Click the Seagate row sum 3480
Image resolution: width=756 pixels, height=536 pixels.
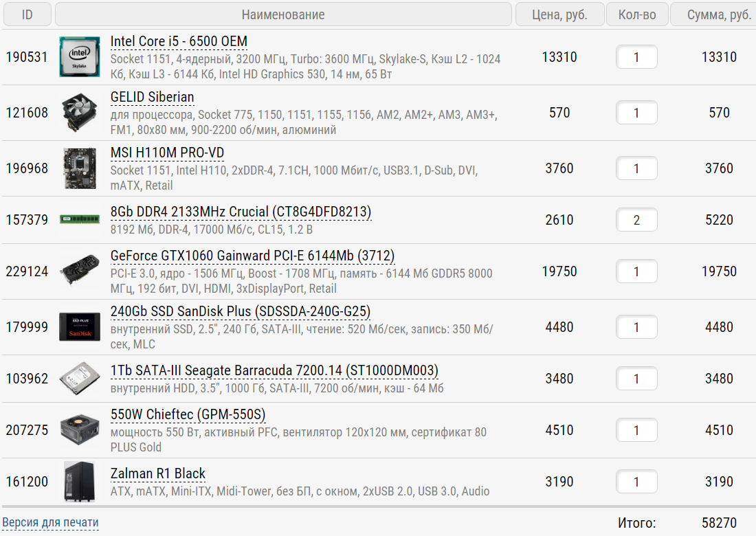719,379
